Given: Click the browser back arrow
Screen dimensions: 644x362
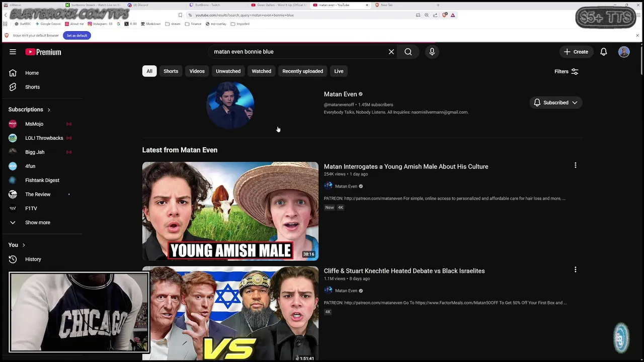Looking at the screenshot, I should (6, 15).
